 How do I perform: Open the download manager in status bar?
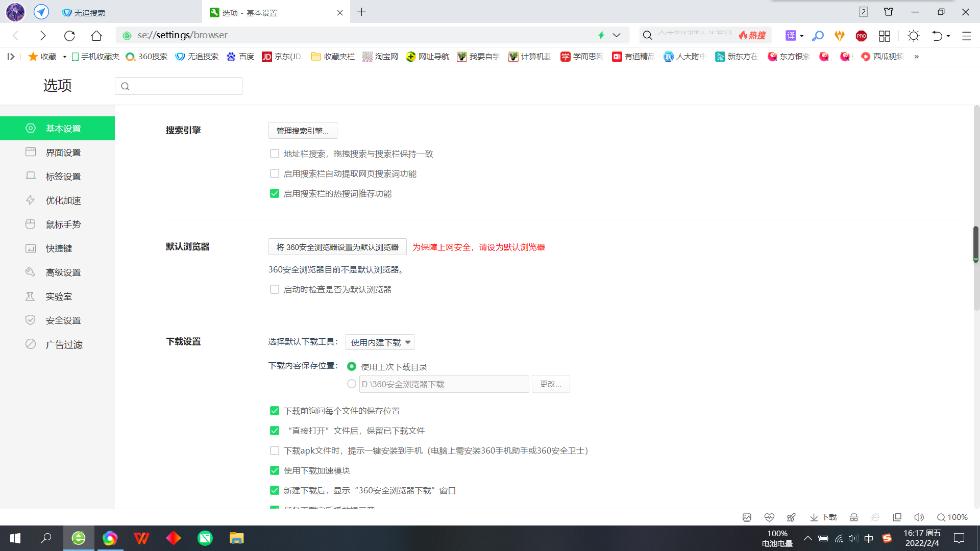[x=823, y=517]
